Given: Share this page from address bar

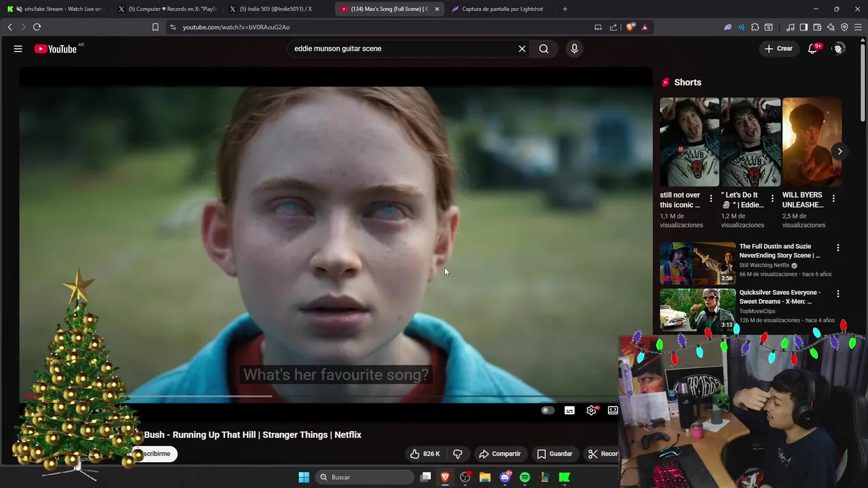Looking at the screenshot, I should click(x=614, y=27).
